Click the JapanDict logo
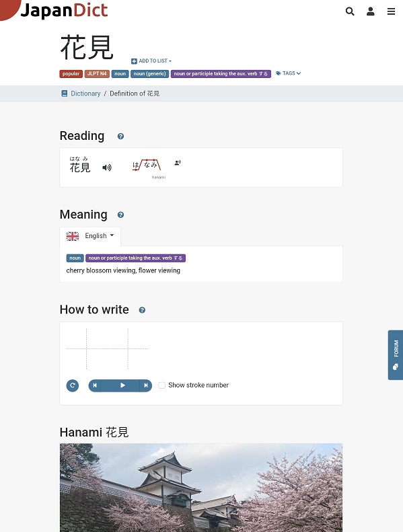Screen dimensions: 403x532 [x=64, y=10]
